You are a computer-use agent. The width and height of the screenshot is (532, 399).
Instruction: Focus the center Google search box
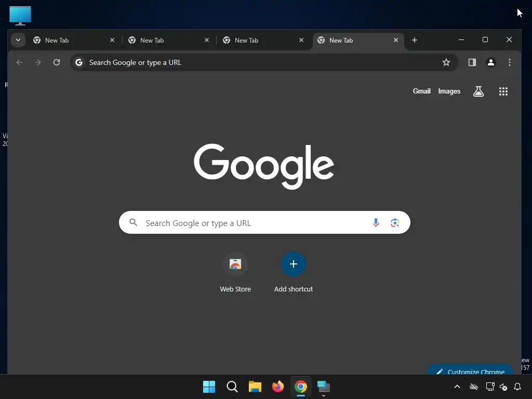pyautogui.click(x=264, y=222)
